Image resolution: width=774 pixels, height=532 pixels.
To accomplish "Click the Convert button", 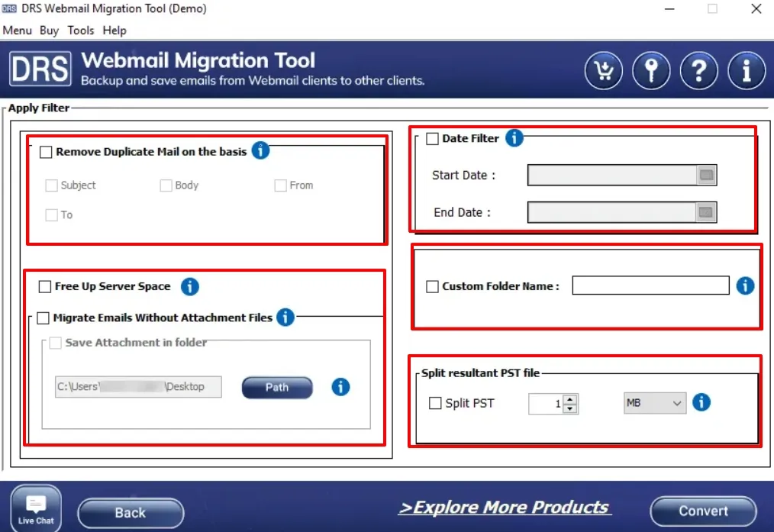I will click(703, 511).
